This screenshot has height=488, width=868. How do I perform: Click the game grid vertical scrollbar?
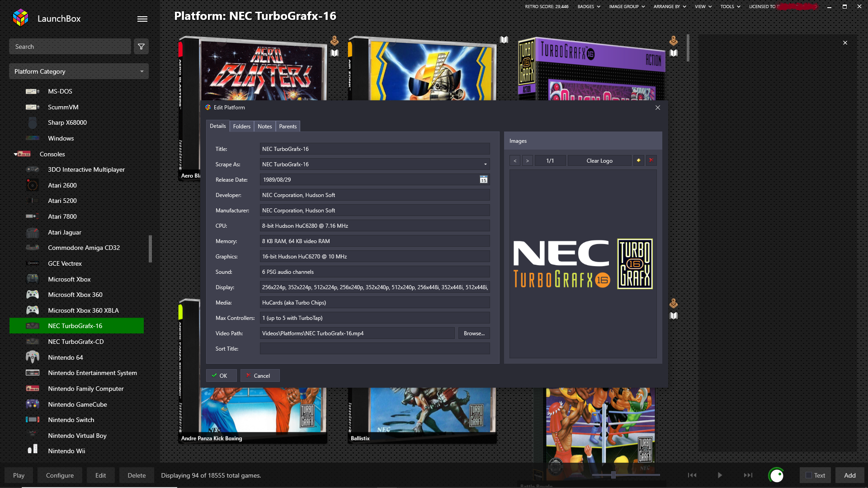(688, 48)
